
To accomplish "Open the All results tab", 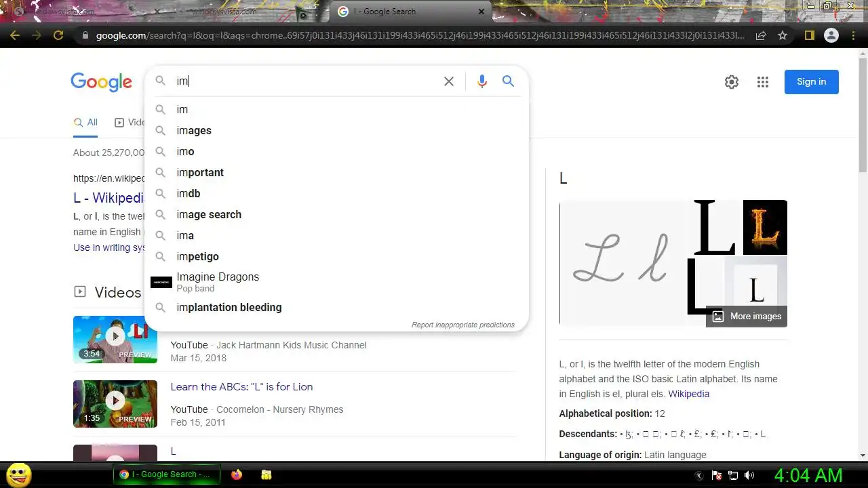I will [85, 123].
